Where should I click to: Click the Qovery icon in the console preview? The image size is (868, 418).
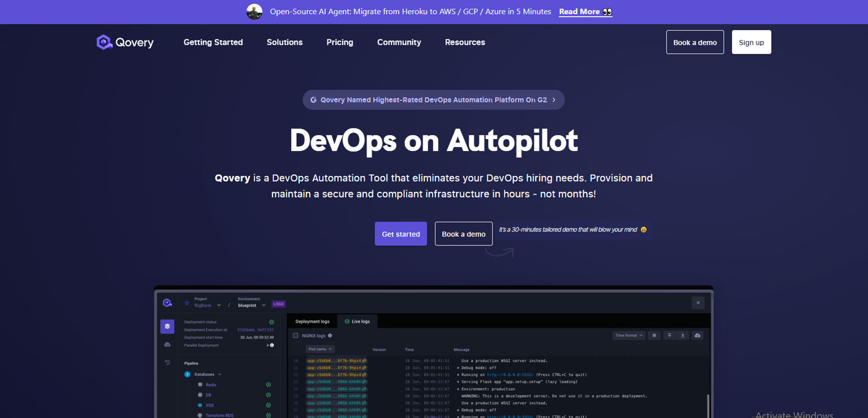point(167,303)
